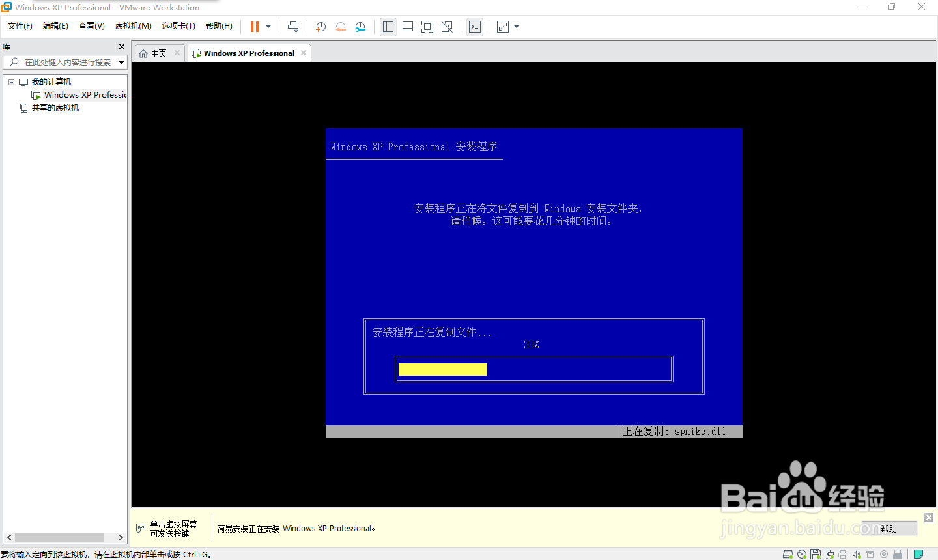Click the USB device status icon

pos(898,555)
